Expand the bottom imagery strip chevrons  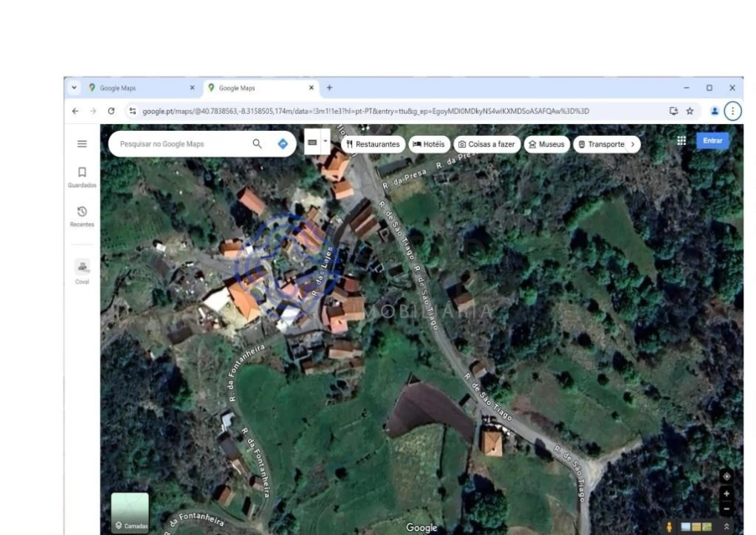coord(726,527)
